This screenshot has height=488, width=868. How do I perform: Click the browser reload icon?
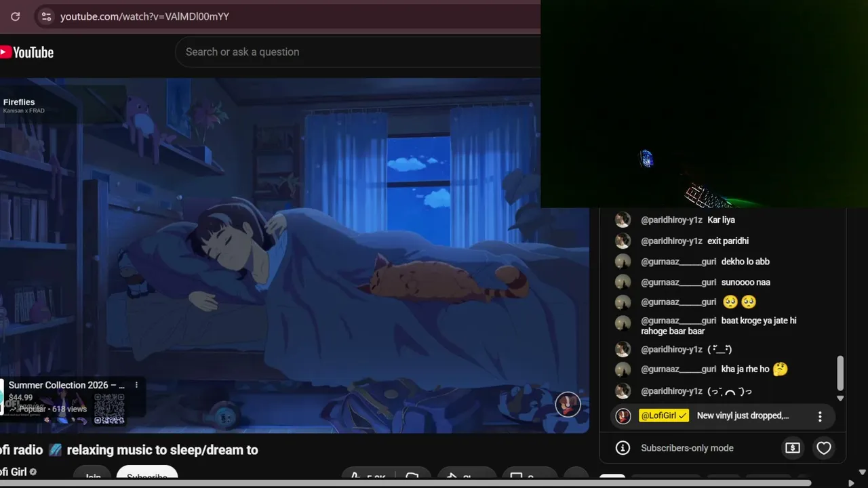(x=15, y=16)
